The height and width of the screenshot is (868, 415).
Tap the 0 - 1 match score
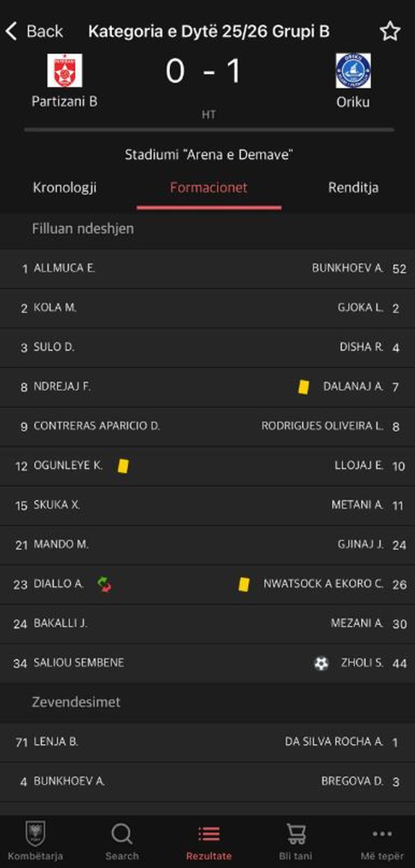[x=203, y=72]
